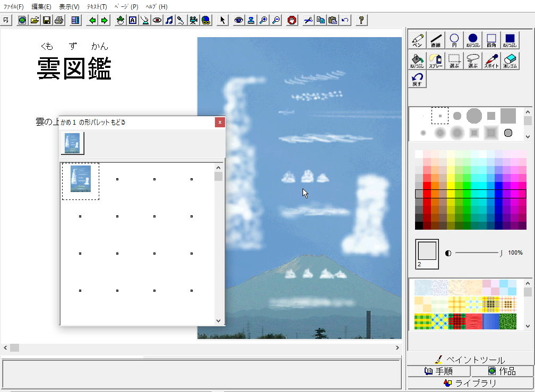This screenshot has height=392, width=535.
Task: Select the ペン (pen) drawing tool
Action: (x=417, y=41)
